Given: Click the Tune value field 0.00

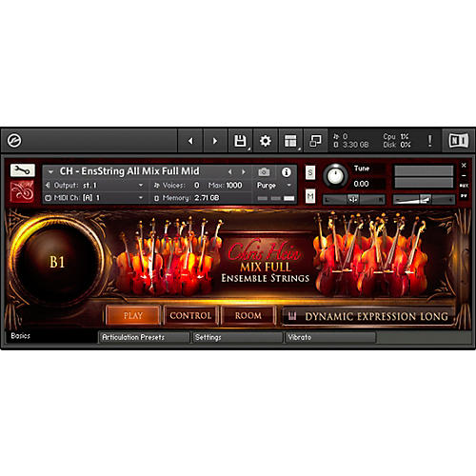Looking at the screenshot, I should (x=361, y=184).
